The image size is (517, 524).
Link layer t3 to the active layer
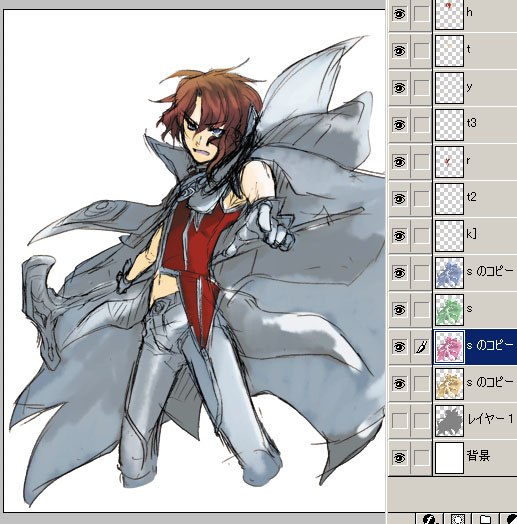click(x=421, y=125)
